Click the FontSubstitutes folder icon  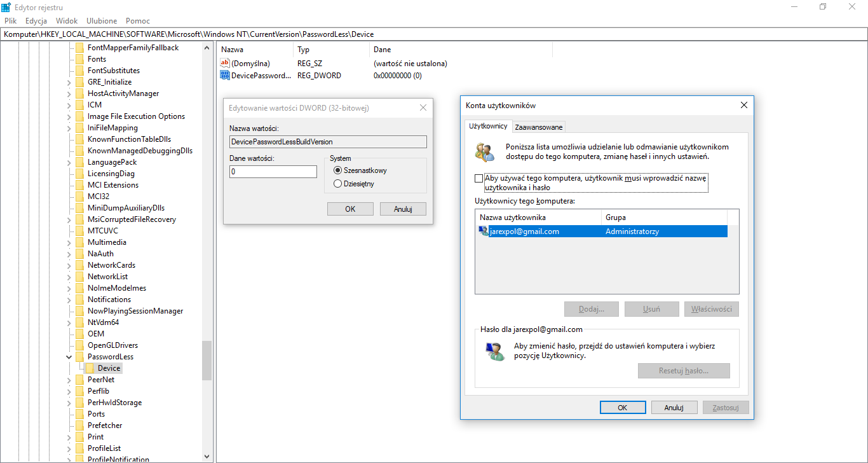click(x=79, y=71)
